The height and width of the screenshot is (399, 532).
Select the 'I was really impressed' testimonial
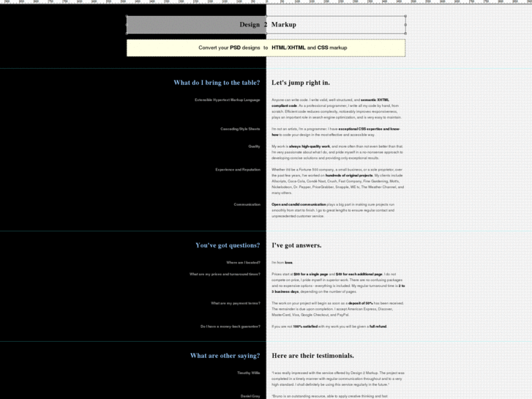click(x=338, y=379)
